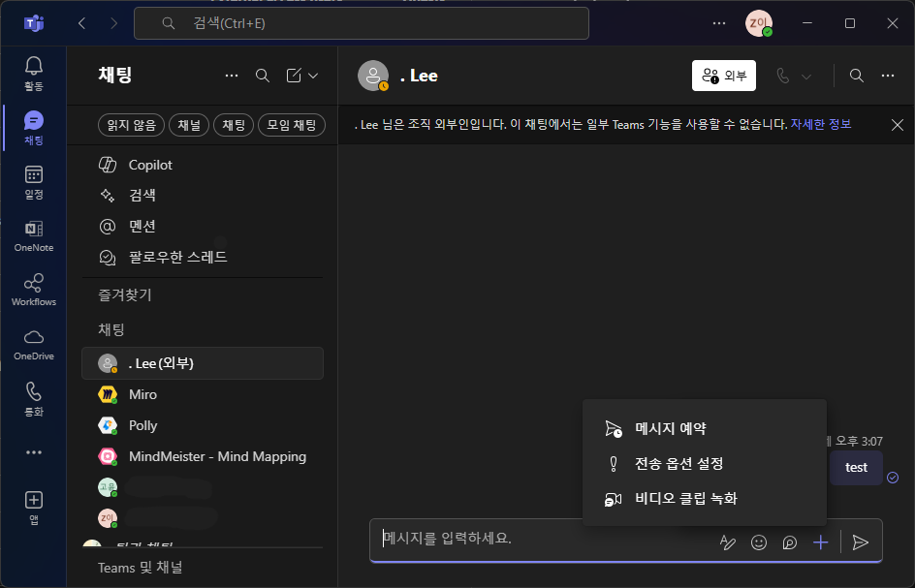The image size is (915, 588).
Task: Select Record video clip (비디오 클립 녹화)
Action: pos(705,499)
